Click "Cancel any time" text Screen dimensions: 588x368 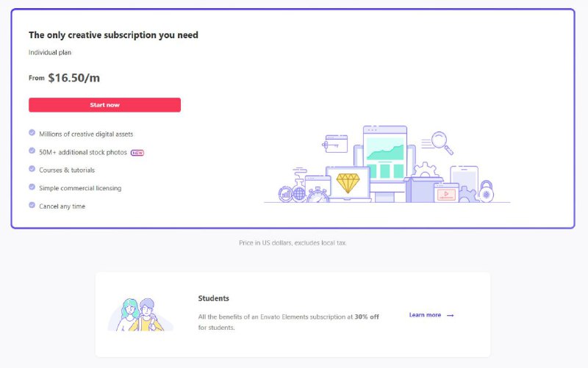[x=62, y=206]
